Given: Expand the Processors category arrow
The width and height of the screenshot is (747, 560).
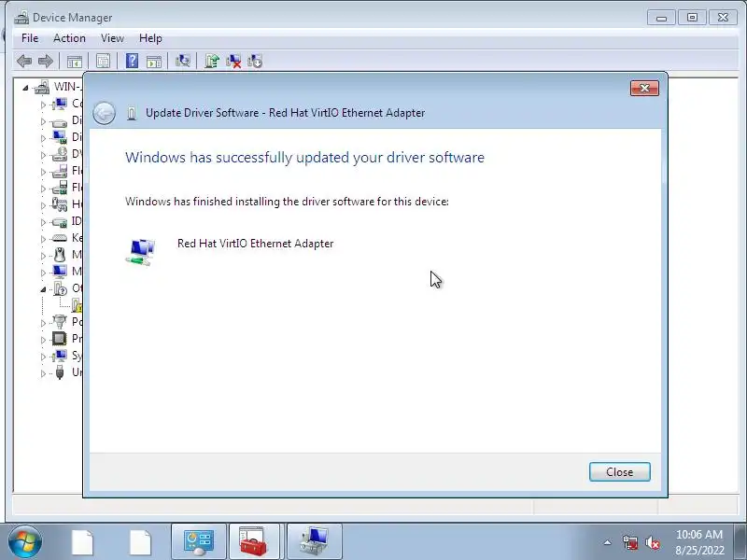Looking at the screenshot, I should point(43,340).
